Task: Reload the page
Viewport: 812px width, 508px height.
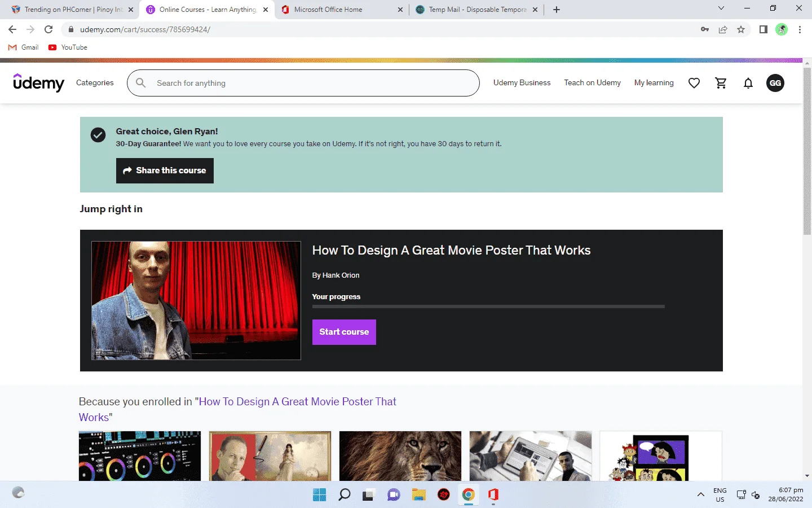Action: pyautogui.click(x=48, y=29)
